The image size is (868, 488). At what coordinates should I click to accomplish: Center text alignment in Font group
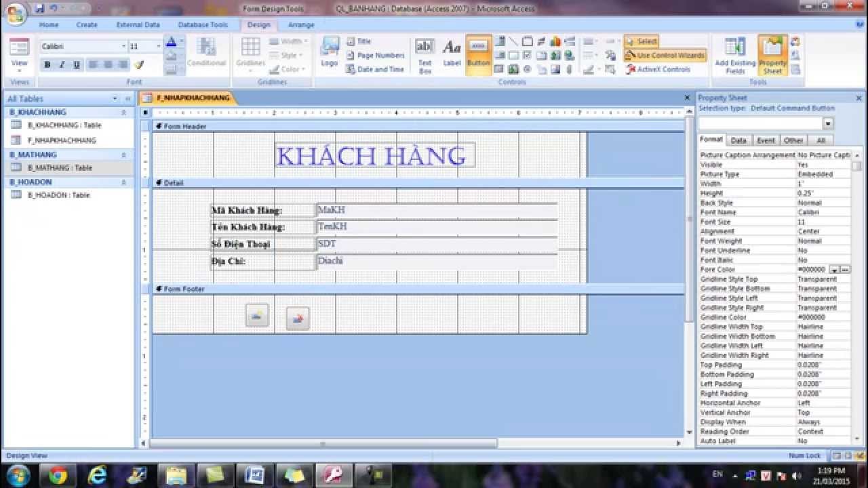108,65
